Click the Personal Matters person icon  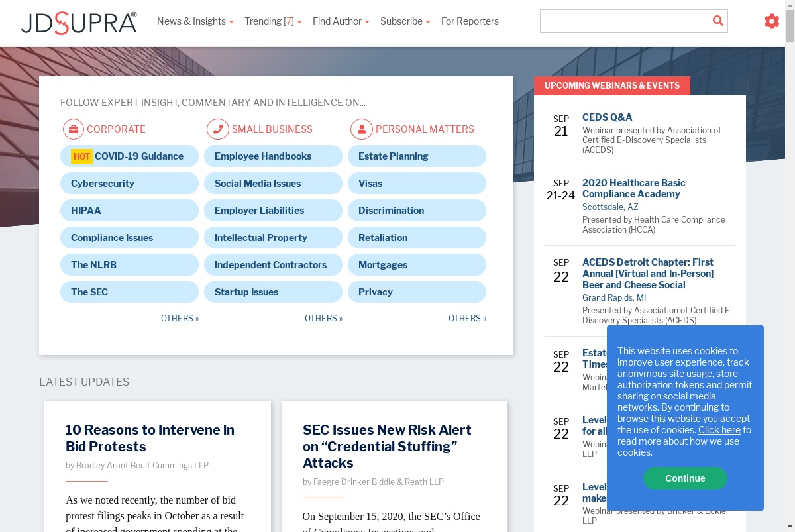point(362,129)
